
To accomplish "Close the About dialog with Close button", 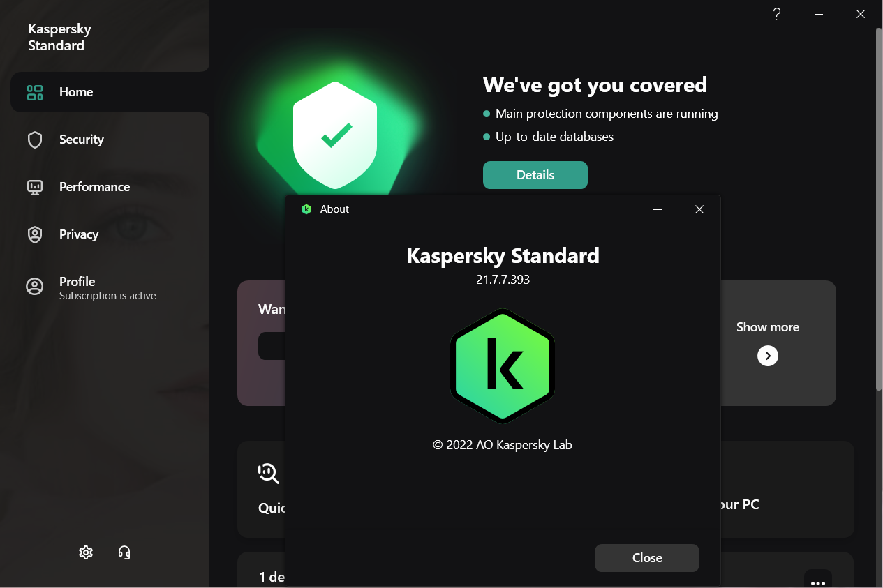I will [647, 558].
